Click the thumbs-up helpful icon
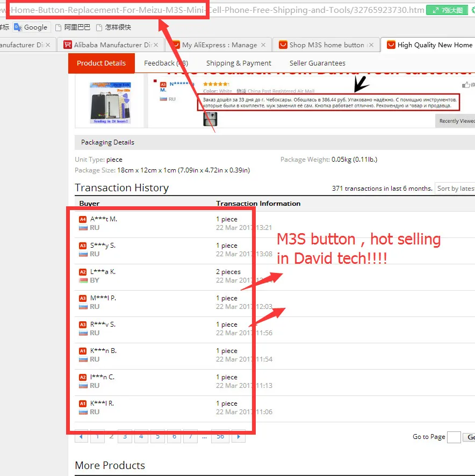 pyautogui.click(x=465, y=85)
